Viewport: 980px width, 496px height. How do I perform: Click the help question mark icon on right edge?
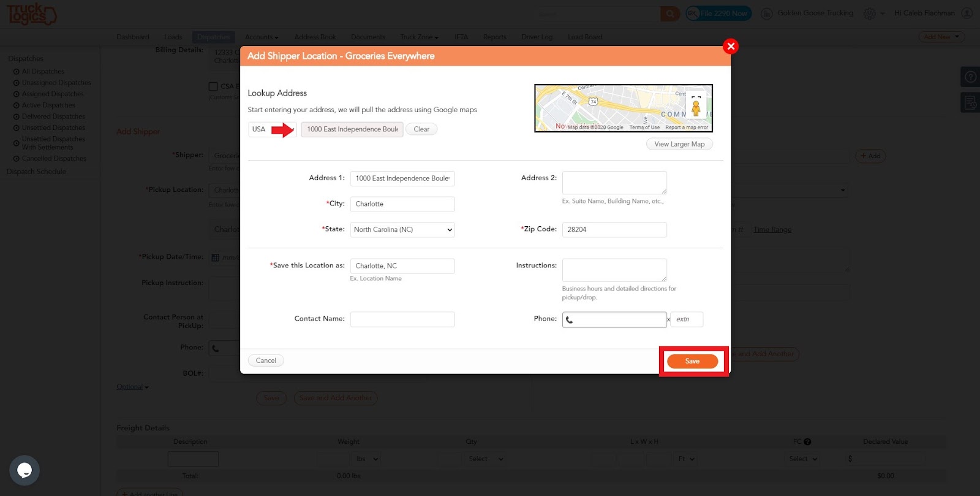click(970, 77)
